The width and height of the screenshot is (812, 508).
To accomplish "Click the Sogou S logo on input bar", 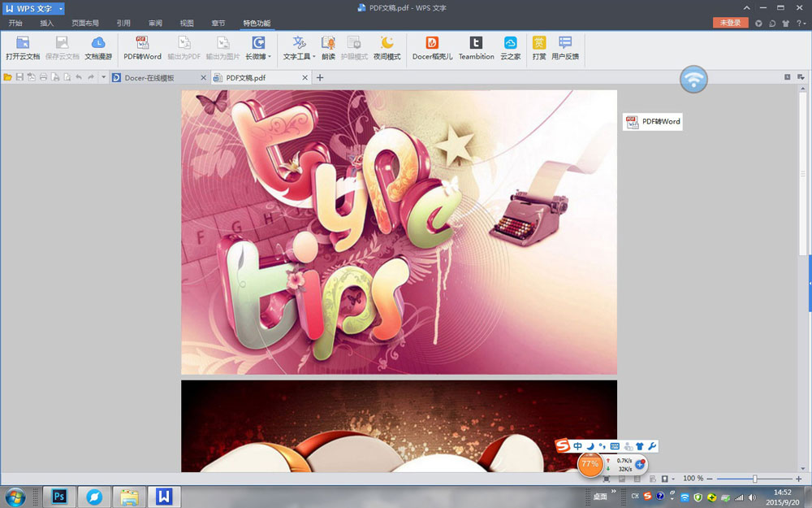I will [x=563, y=445].
